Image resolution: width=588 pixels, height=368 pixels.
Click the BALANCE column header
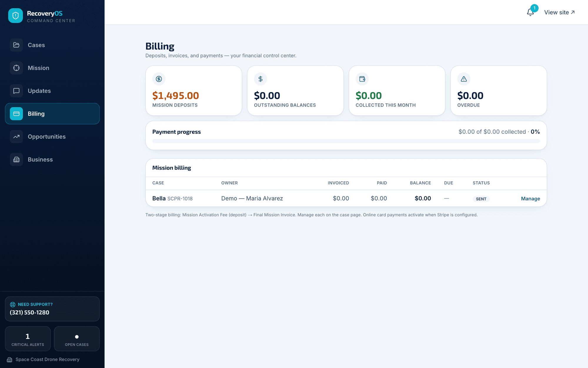(x=420, y=183)
